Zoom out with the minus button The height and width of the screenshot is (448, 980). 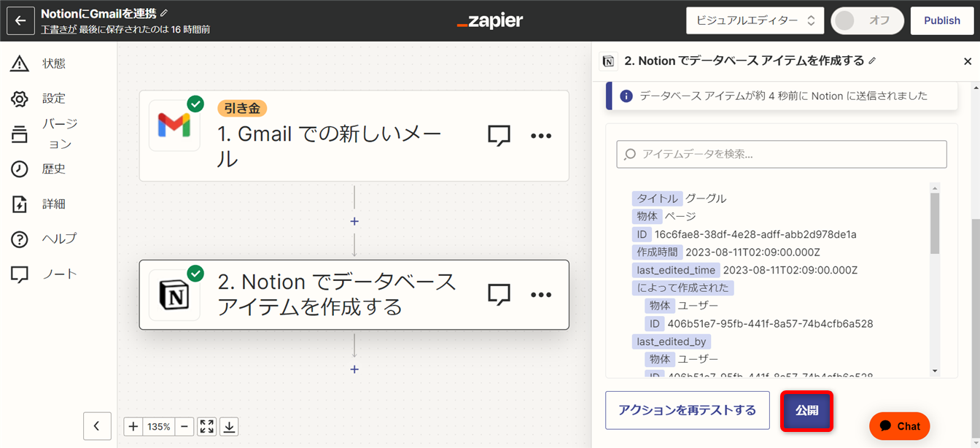pos(184,427)
